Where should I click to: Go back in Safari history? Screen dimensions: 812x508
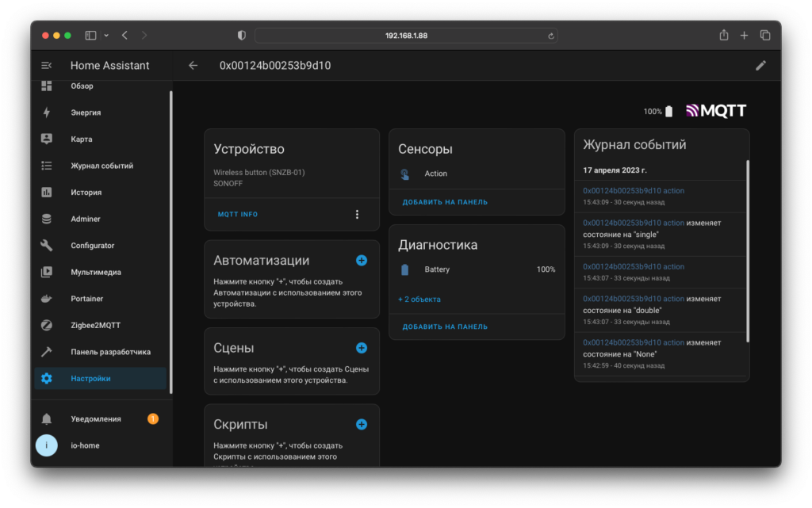coord(124,35)
